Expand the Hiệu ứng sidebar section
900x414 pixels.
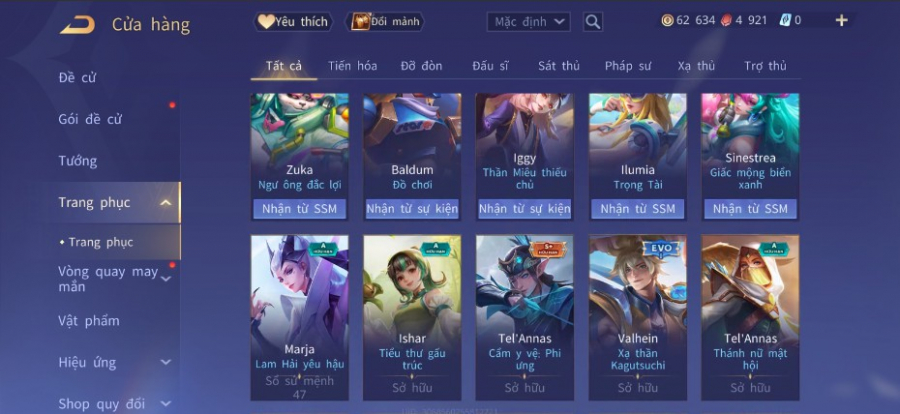[165, 362]
